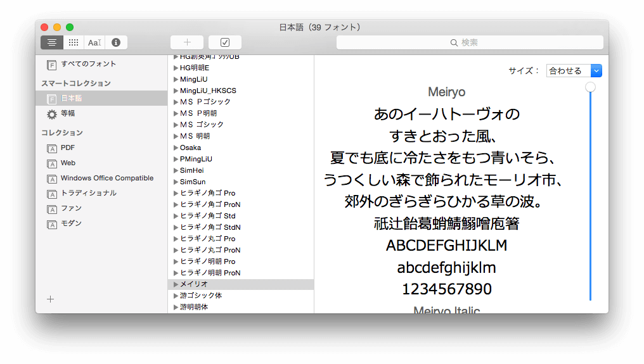Expand the HG明朝E font family
This screenshot has width=644, height=364.
pyautogui.click(x=176, y=68)
